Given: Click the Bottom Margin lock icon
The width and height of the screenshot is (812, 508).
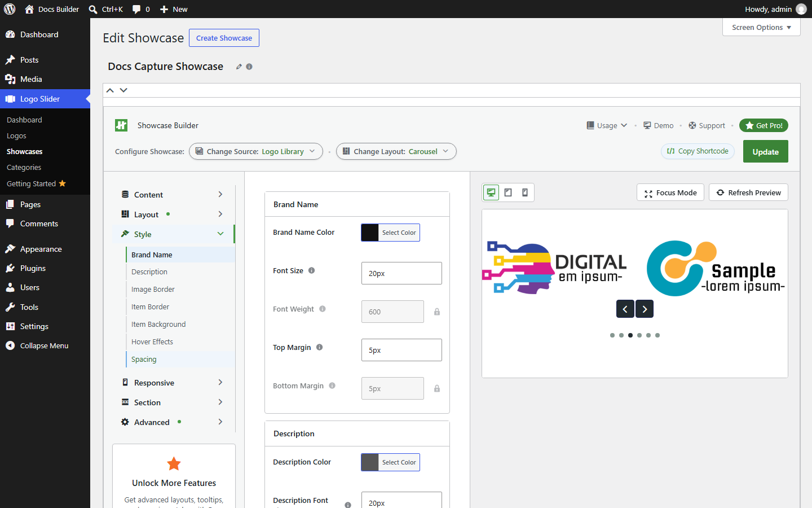Looking at the screenshot, I should pyautogui.click(x=437, y=388).
